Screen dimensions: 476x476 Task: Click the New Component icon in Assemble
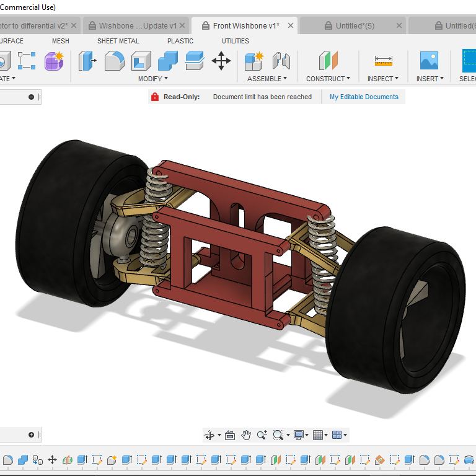(x=253, y=61)
